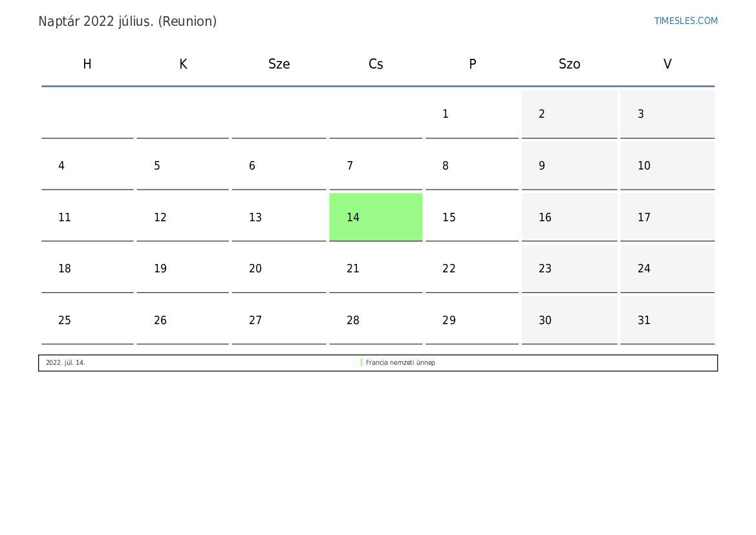Select the Cs weekday column header
756x535 pixels.
[376, 63]
